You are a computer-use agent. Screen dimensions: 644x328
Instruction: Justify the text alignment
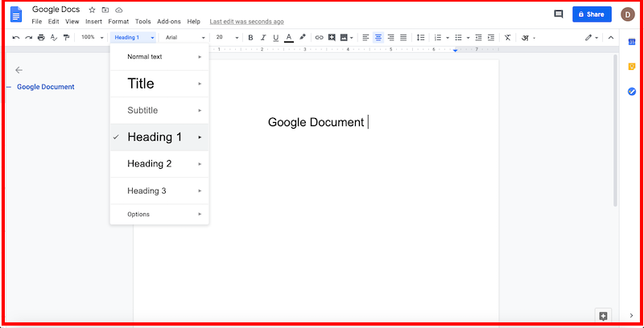coord(403,38)
